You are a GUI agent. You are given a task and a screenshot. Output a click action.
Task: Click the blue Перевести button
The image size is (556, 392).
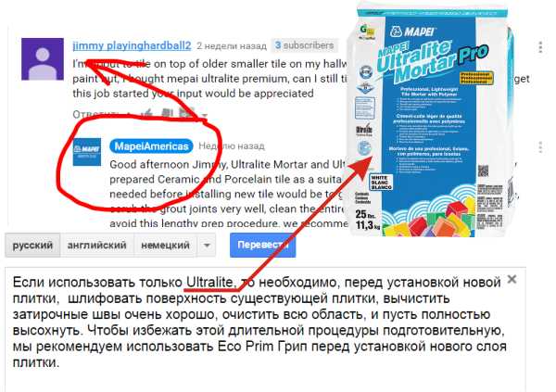(x=262, y=245)
